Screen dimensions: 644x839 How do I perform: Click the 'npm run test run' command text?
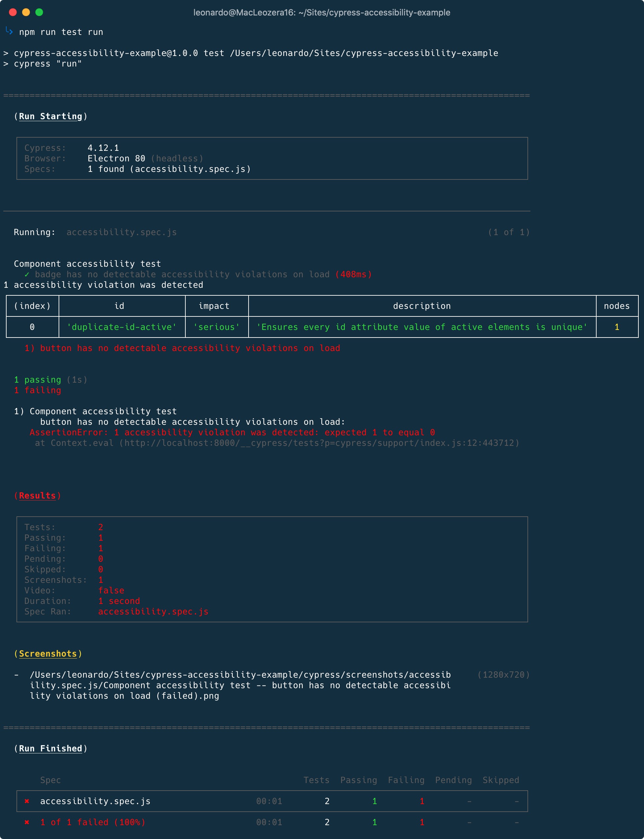61,32
